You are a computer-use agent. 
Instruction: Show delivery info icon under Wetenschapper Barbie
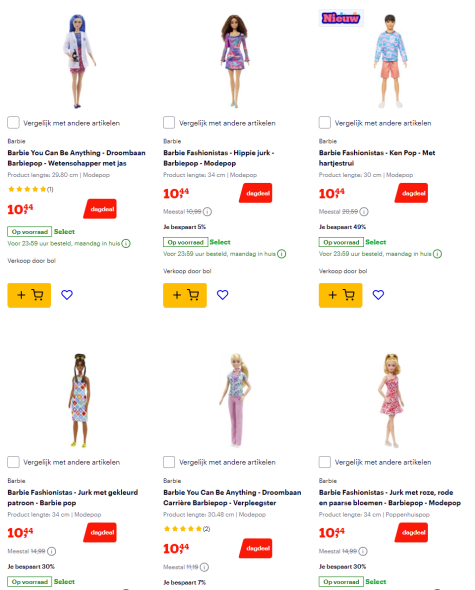pyautogui.click(x=126, y=244)
